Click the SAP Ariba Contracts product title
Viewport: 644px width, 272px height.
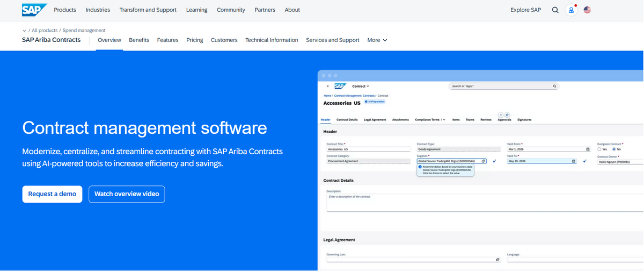51,40
